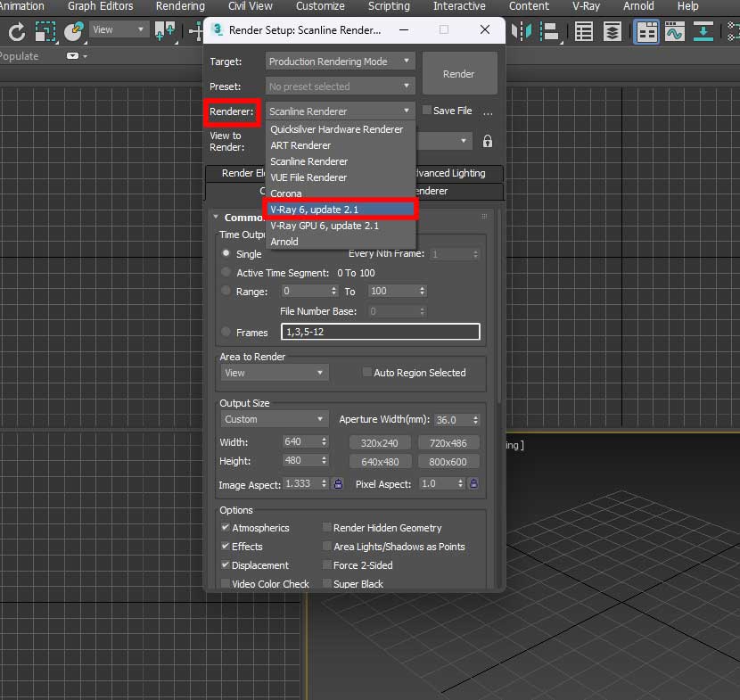
Task: Open the Curve Editor icon
Action: coord(674,31)
